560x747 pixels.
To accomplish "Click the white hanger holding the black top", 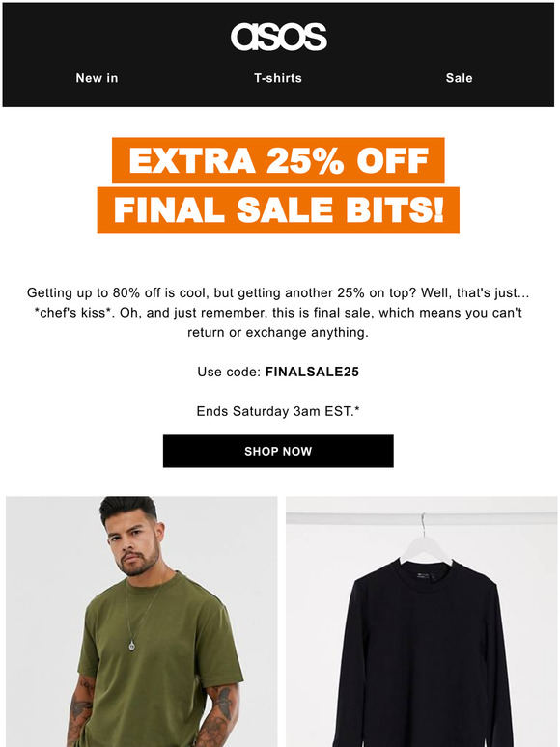I will click(x=426, y=540).
